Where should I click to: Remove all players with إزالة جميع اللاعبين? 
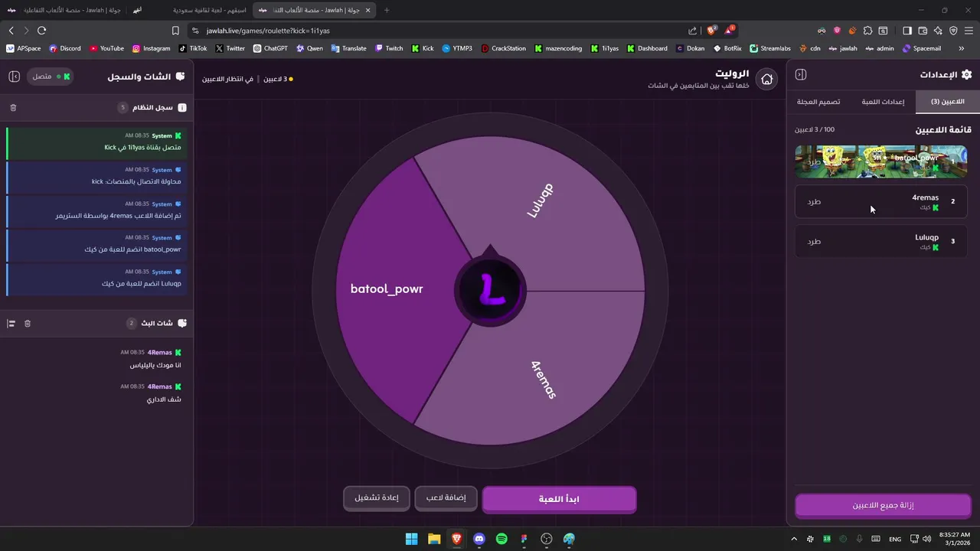tap(883, 506)
